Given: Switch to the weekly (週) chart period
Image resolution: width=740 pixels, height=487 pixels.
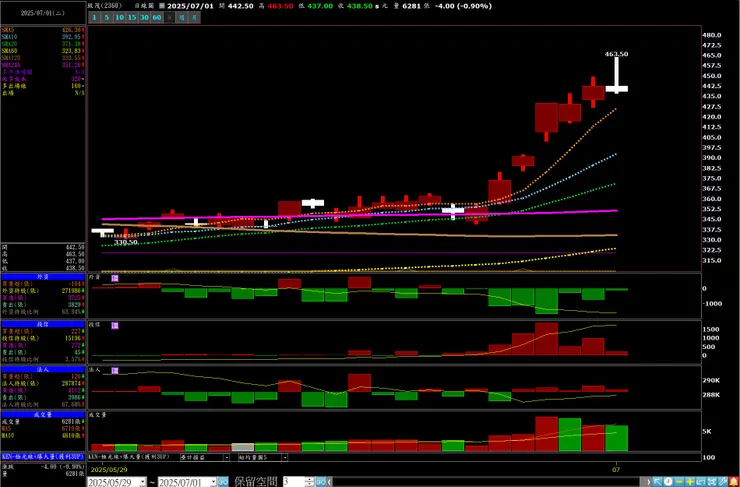Looking at the screenshot, I should [182, 17].
